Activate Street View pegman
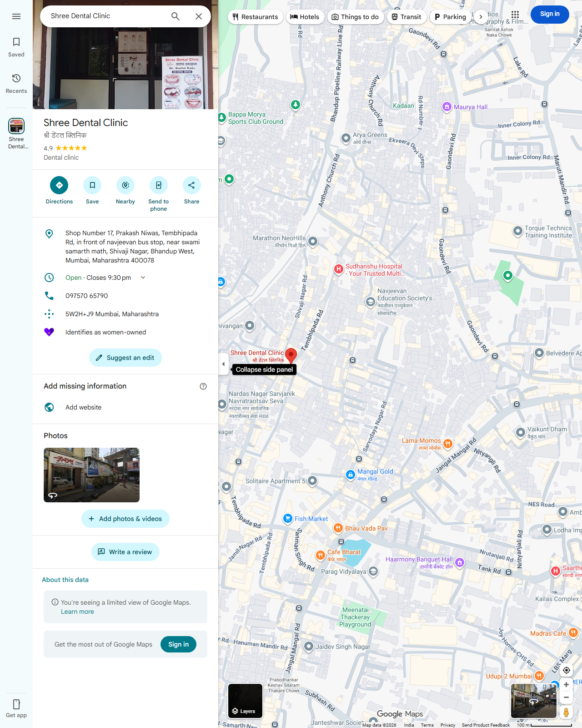This screenshot has height=728, width=582. 566,713
